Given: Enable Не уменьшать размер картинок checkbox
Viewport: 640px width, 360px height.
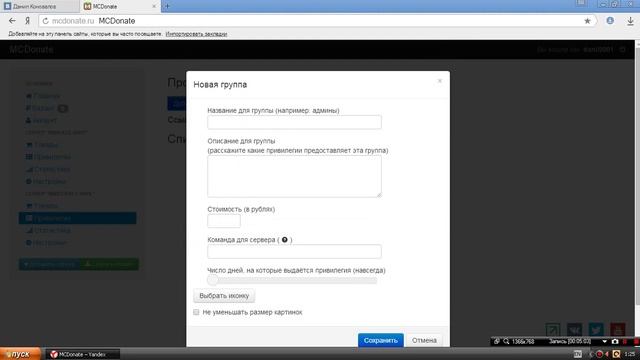Looking at the screenshot, I should (196, 312).
